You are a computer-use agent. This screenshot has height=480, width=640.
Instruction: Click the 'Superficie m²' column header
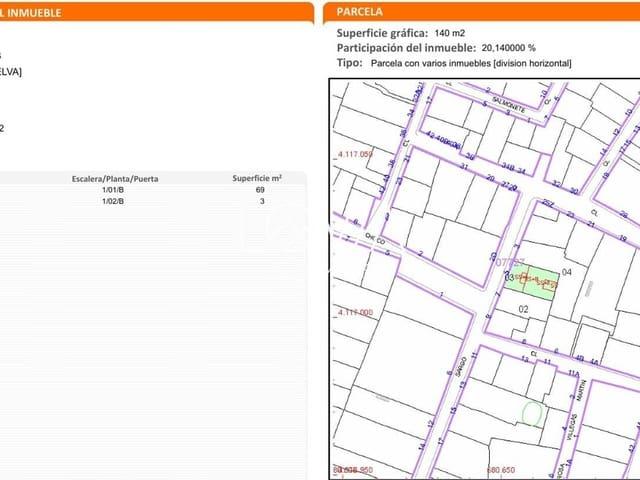click(x=257, y=178)
